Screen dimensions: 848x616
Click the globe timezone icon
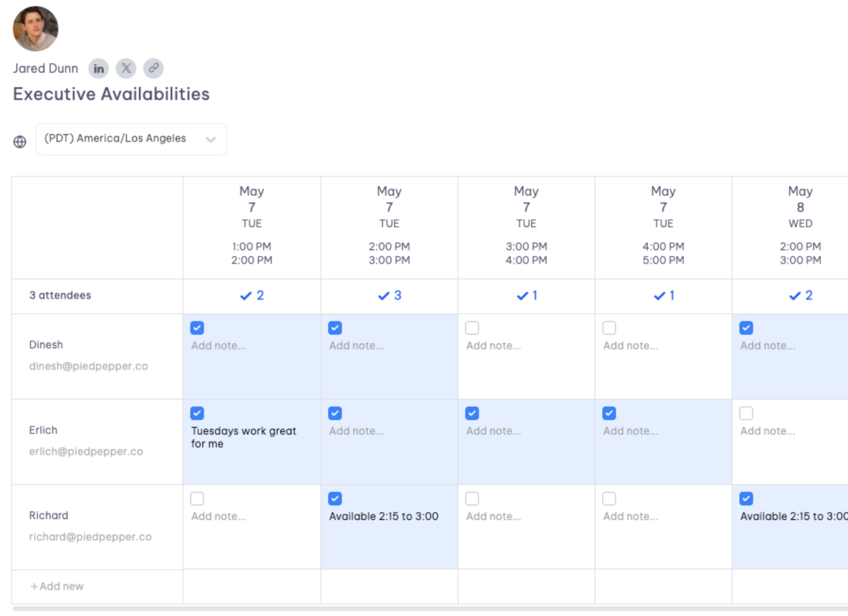20,141
